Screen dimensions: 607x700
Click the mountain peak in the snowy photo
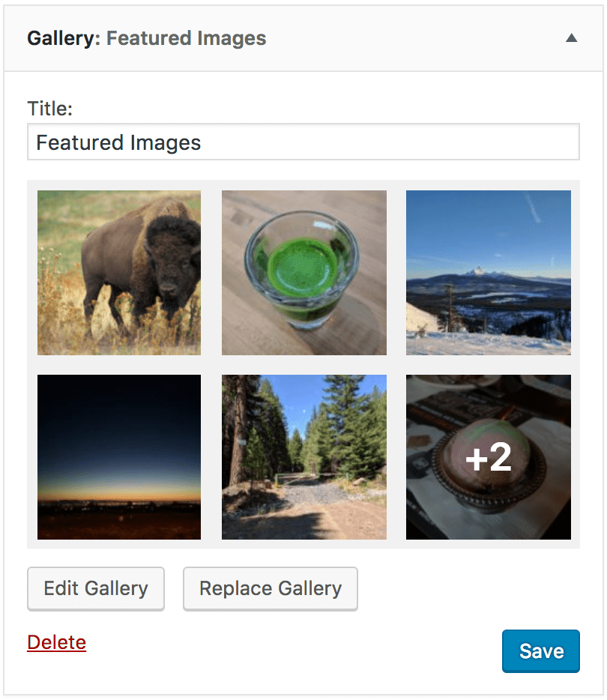point(477,271)
